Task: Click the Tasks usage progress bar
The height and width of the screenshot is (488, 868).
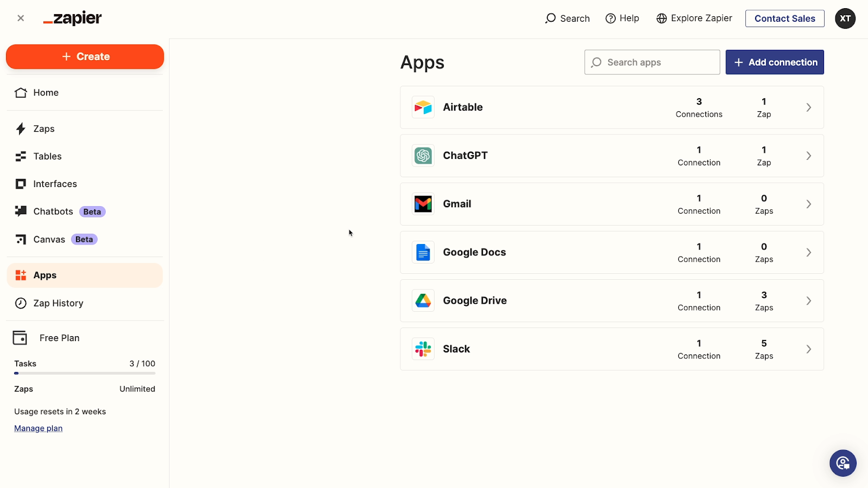Action: tap(85, 373)
